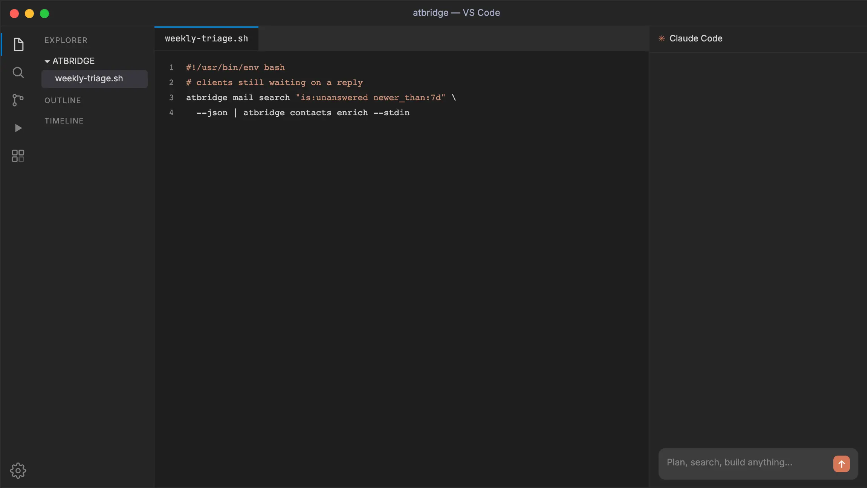Open the Manage gear icon
The height and width of the screenshot is (488, 868).
18,471
